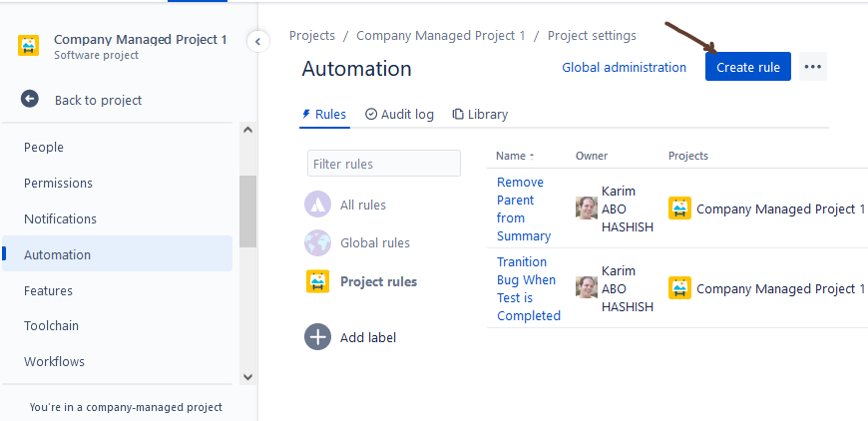Open the three-dots more actions menu
The width and height of the screenshot is (868, 421).
812,67
